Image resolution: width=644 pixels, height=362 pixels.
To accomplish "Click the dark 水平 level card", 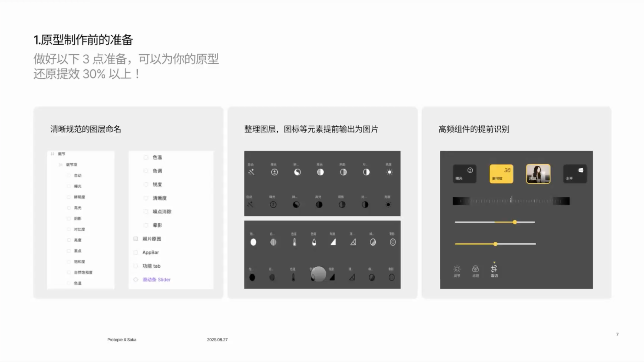I will (x=575, y=174).
